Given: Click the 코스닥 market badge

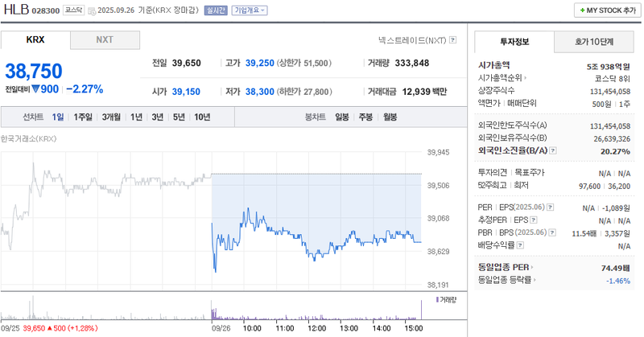Looking at the screenshot, I should tap(74, 10).
